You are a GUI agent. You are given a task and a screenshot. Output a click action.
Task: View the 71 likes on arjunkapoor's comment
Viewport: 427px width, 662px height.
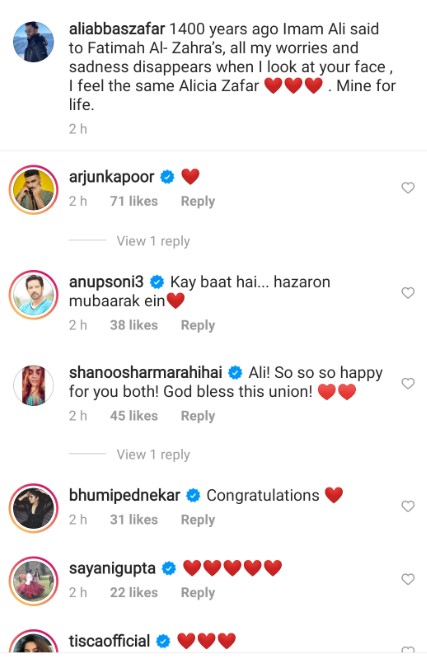134,201
